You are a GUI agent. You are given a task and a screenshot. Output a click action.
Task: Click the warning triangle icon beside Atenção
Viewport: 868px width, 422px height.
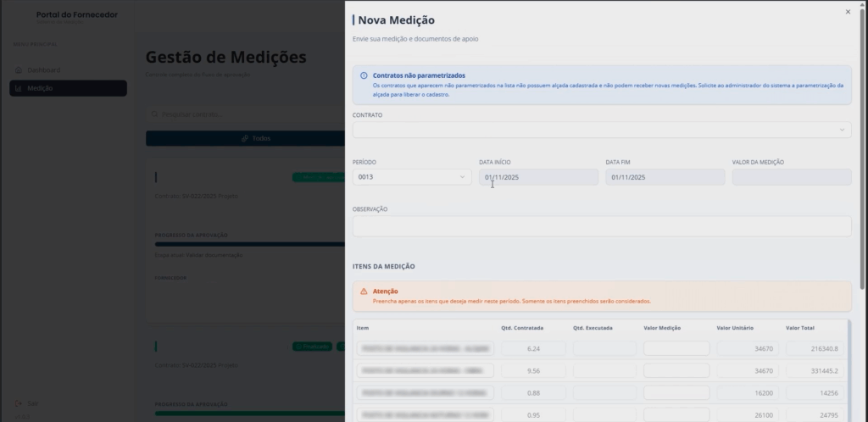click(364, 291)
